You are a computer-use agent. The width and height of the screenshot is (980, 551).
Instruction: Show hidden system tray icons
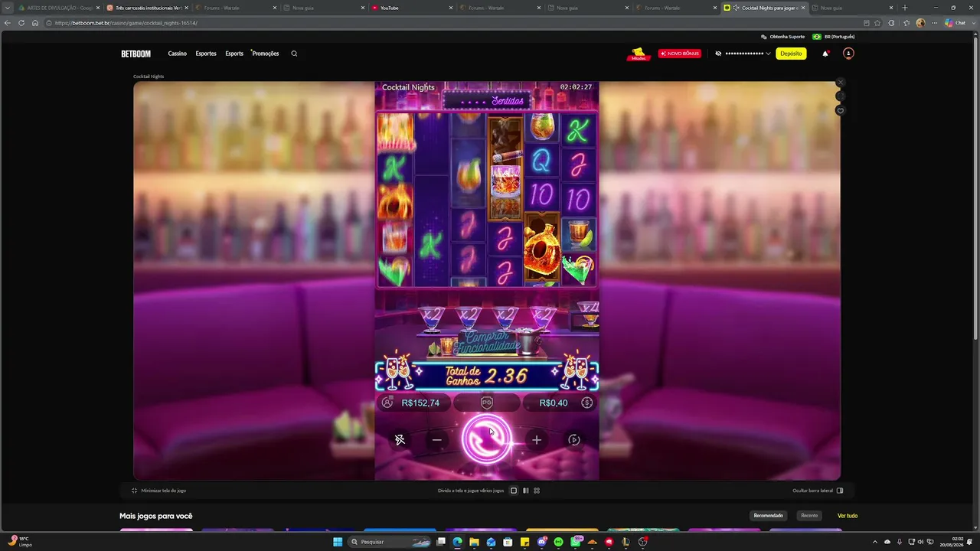tap(877, 542)
